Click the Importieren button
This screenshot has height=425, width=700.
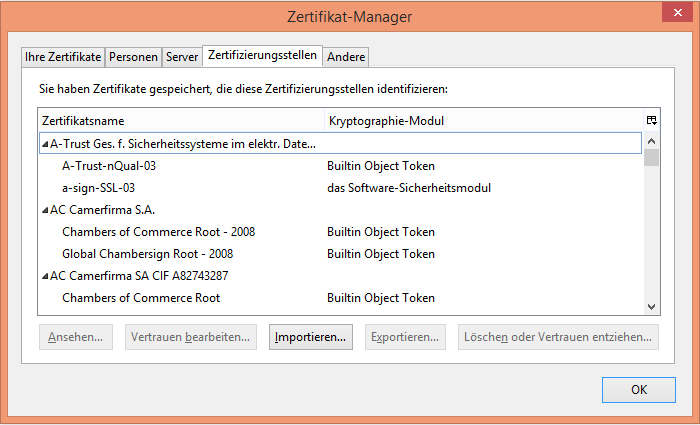coord(311,337)
